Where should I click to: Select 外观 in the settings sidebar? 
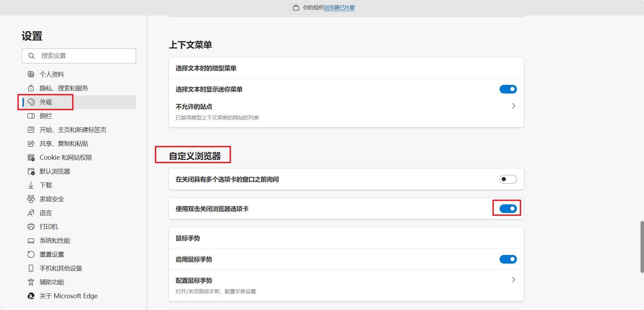coord(79,102)
